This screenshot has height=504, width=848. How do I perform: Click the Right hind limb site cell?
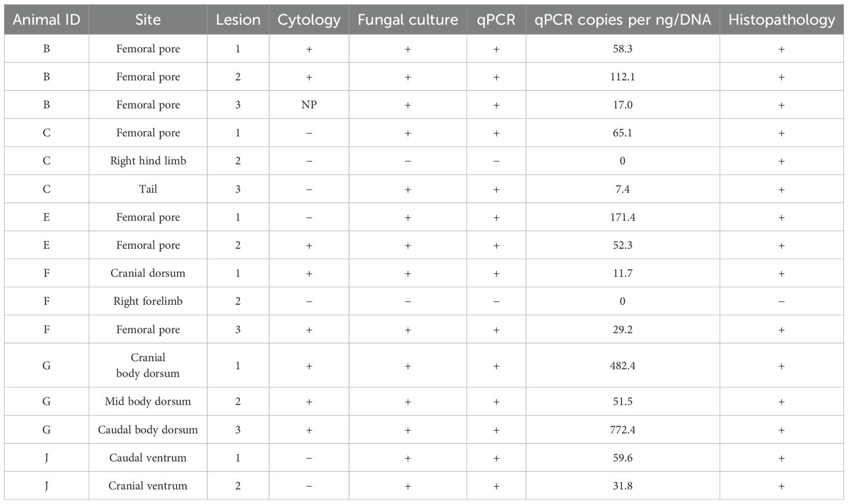(x=148, y=161)
